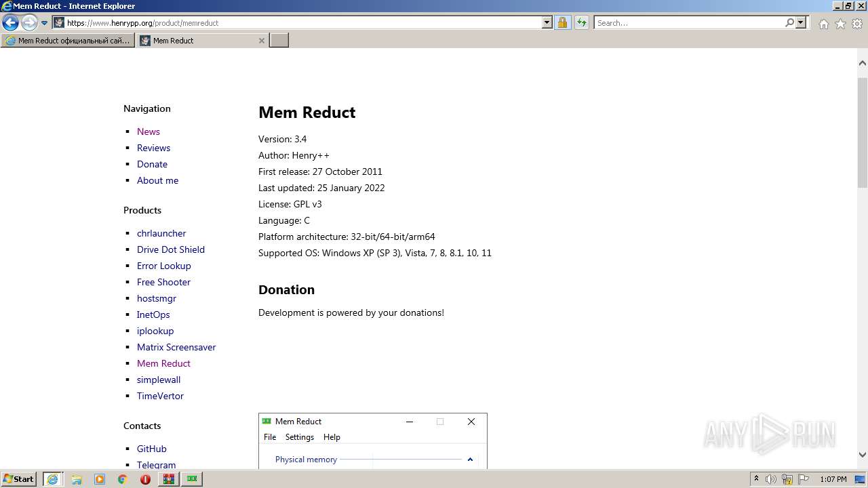Go to hostsmgr product page
This screenshot has width=868, height=488.
click(157, 298)
